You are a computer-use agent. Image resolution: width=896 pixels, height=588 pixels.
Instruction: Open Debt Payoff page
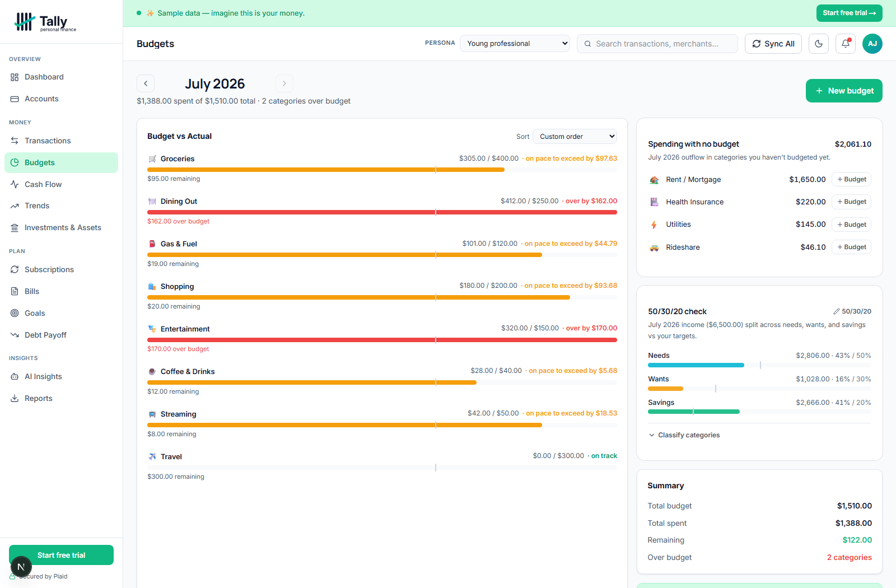tap(62, 335)
